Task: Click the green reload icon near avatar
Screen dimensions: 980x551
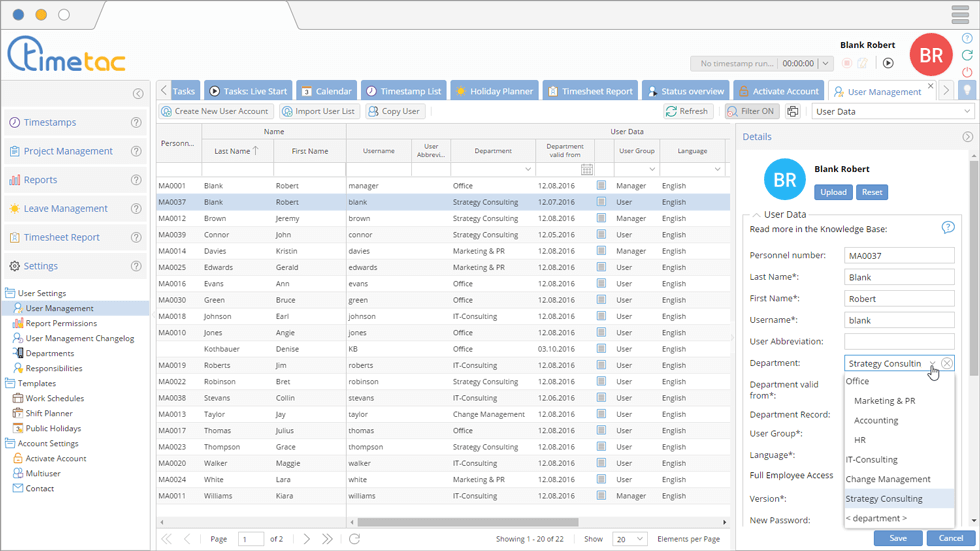Action: 967,55
